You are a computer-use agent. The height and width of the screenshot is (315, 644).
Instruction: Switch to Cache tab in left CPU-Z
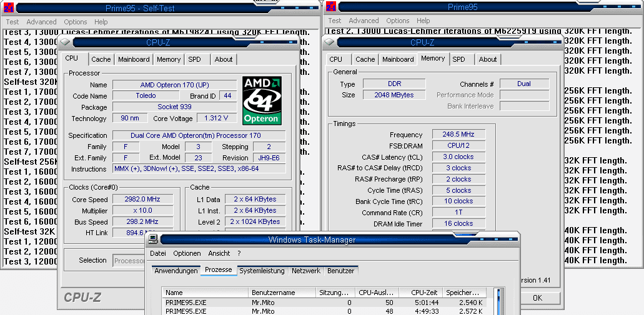[x=101, y=59]
